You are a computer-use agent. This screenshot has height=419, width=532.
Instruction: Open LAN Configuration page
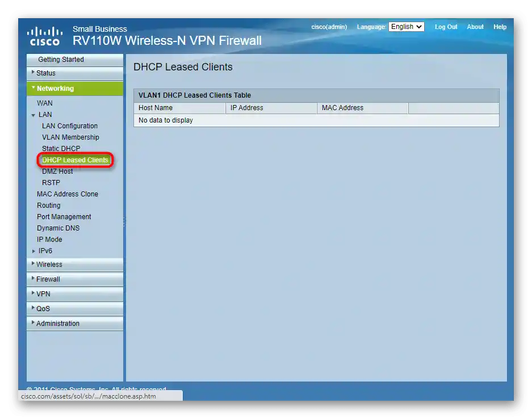click(x=70, y=126)
